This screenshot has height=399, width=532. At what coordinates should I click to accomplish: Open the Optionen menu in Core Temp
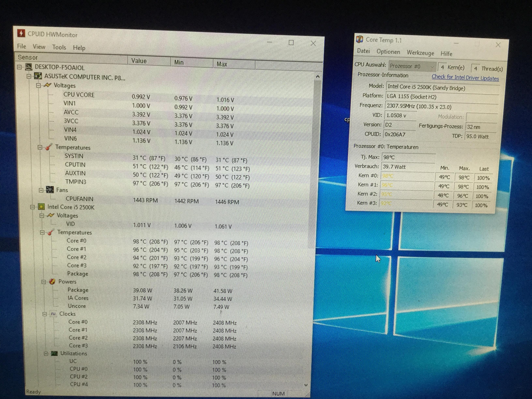click(x=388, y=52)
